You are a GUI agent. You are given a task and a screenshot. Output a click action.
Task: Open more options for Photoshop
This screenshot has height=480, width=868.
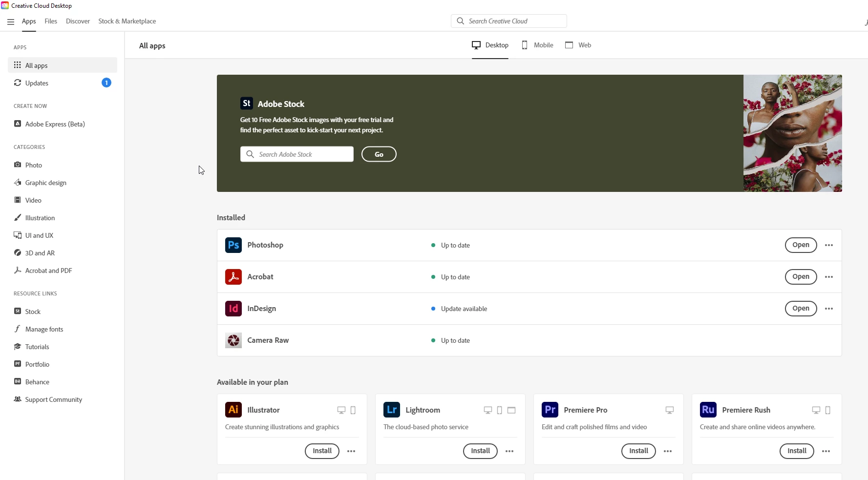click(829, 245)
